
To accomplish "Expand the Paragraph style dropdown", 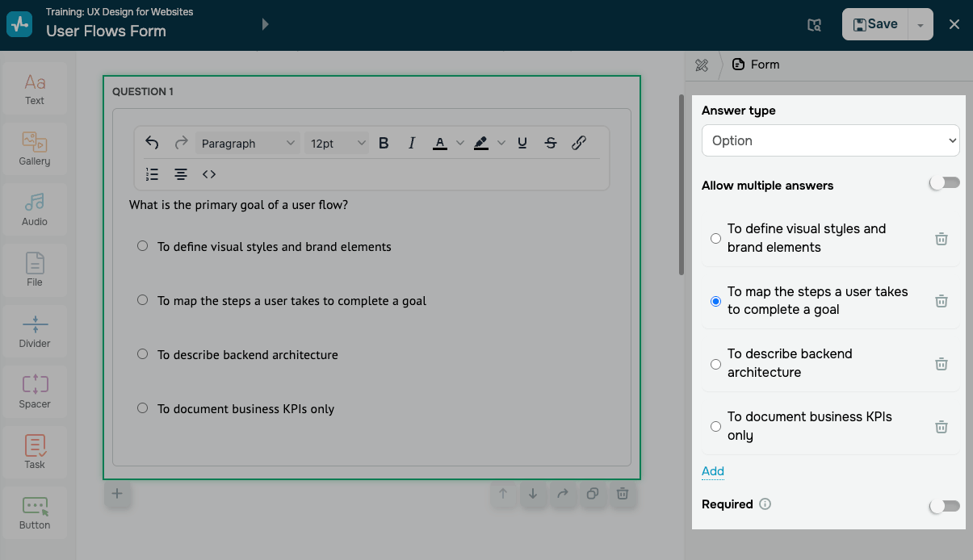I will click(x=247, y=144).
